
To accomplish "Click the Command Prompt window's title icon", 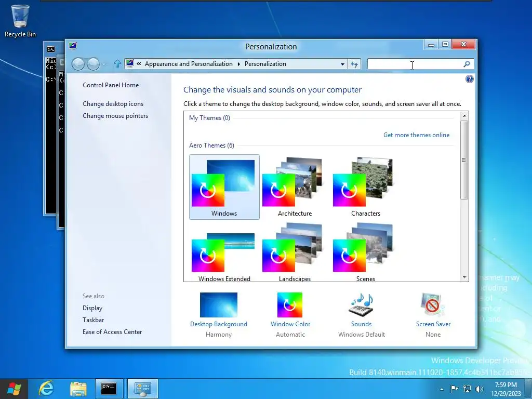I will pyautogui.click(x=51, y=49).
